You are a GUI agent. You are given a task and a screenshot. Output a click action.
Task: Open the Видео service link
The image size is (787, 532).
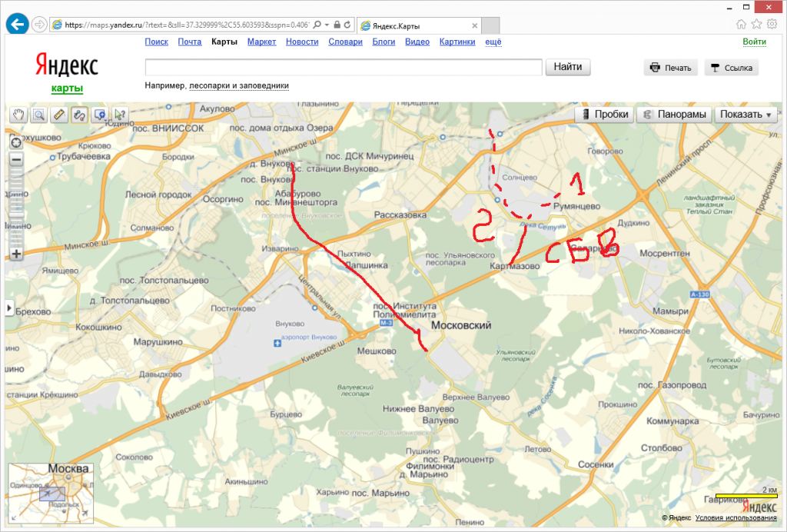click(x=417, y=42)
